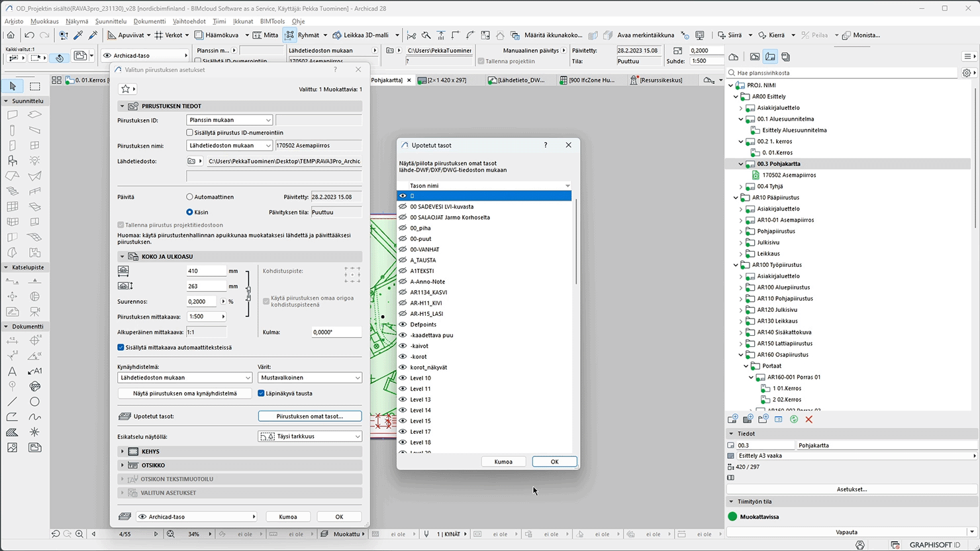980x551 pixels.
Task: Select the syringe inject parameters tool
Action: [x=93, y=35]
